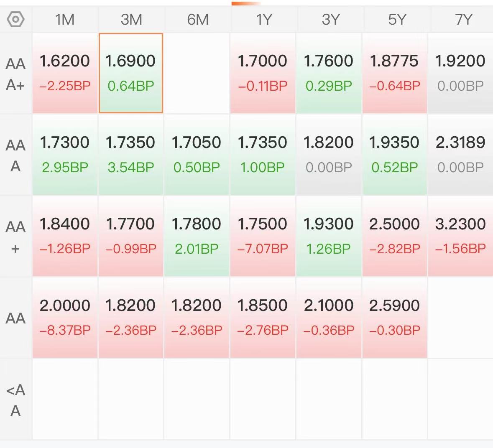Click the AAA+ rating row label

15,74
